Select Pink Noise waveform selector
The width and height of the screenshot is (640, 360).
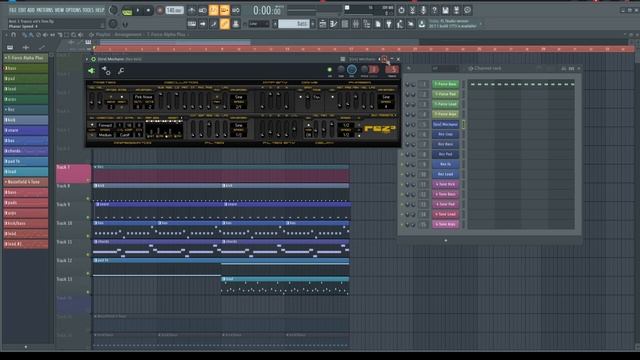point(143,97)
